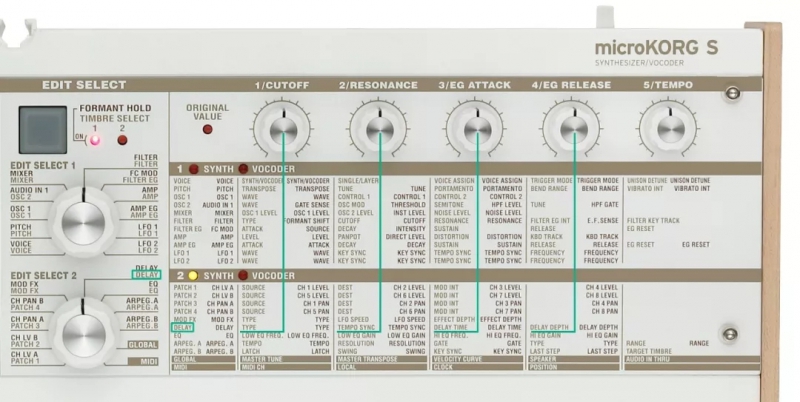Click the lit TIMBRE SELECT 1 LED
The height and width of the screenshot is (402, 800).
[x=95, y=140]
